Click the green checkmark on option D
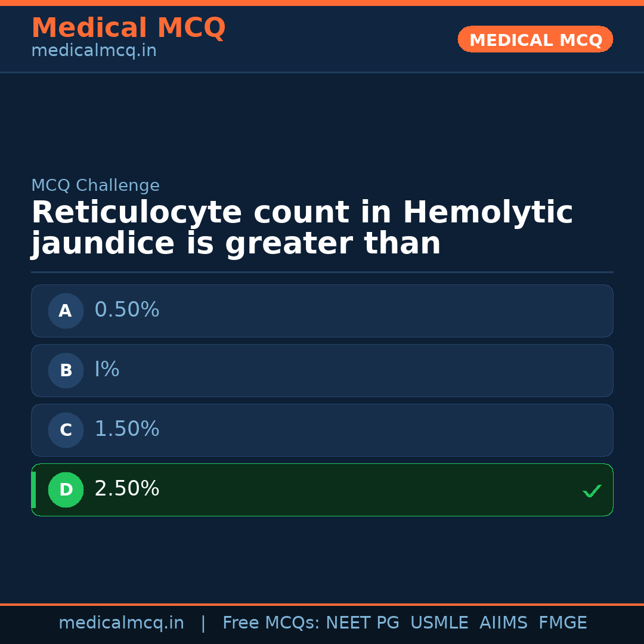The height and width of the screenshot is (644, 644). (x=592, y=491)
